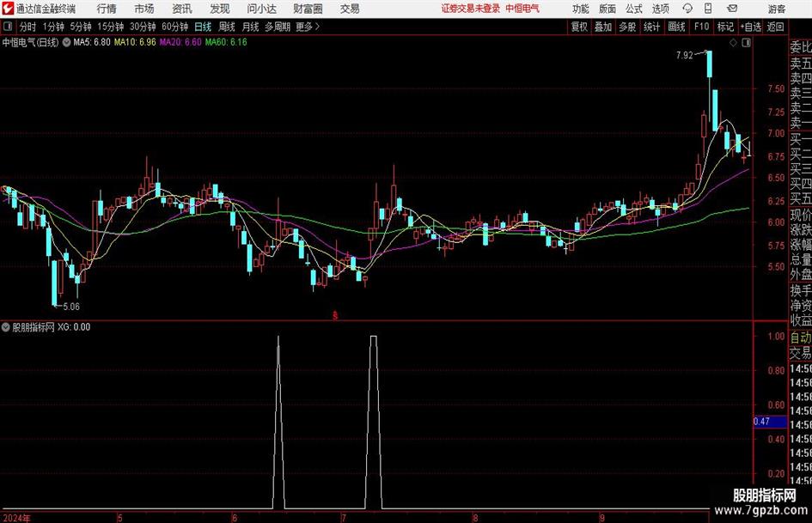This screenshot has width=812, height=523.
Task: Open the 财富圈 menu
Action: click(308, 9)
